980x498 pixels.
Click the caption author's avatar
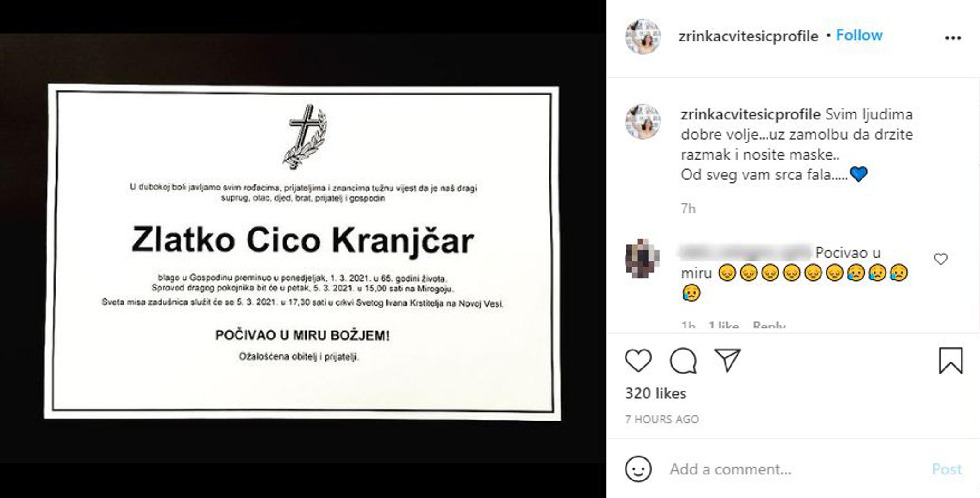point(643,121)
